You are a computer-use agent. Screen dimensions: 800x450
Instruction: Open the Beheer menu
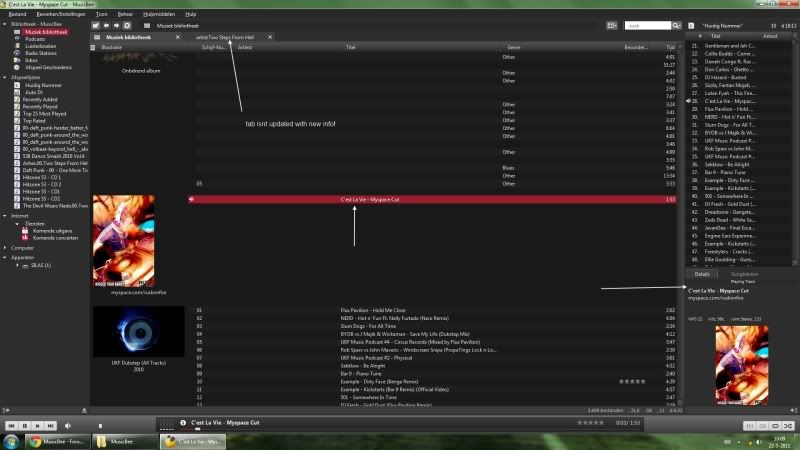point(125,14)
